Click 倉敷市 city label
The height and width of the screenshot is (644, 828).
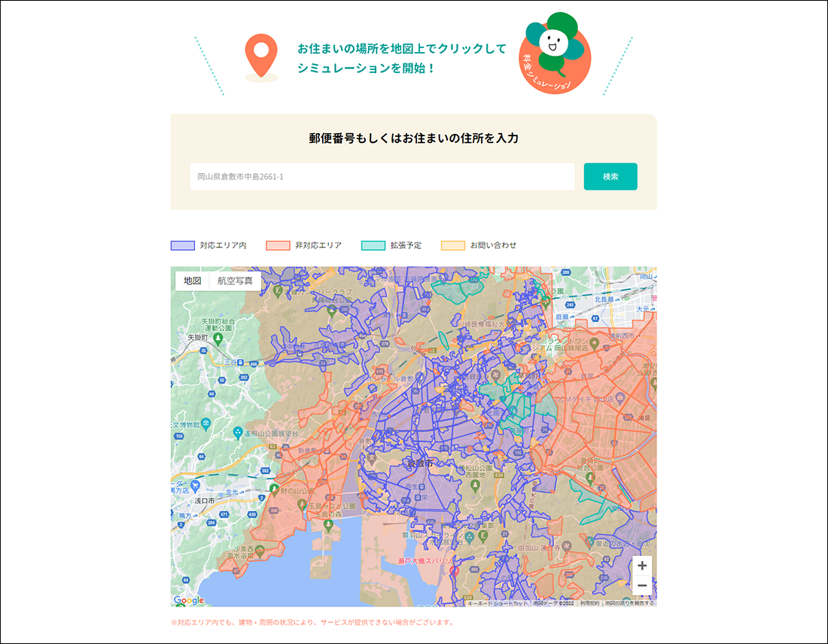[x=420, y=463]
